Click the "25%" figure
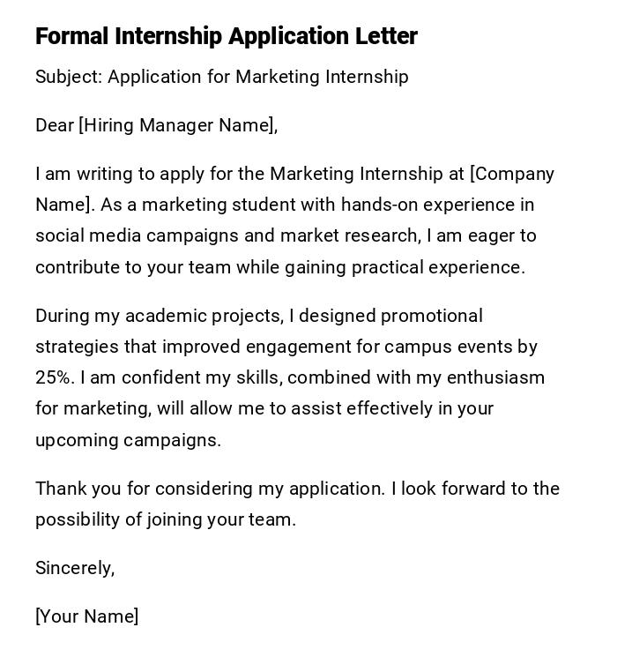The width and height of the screenshot is (617, 672). pyautogui.click(x=55, y=377)
